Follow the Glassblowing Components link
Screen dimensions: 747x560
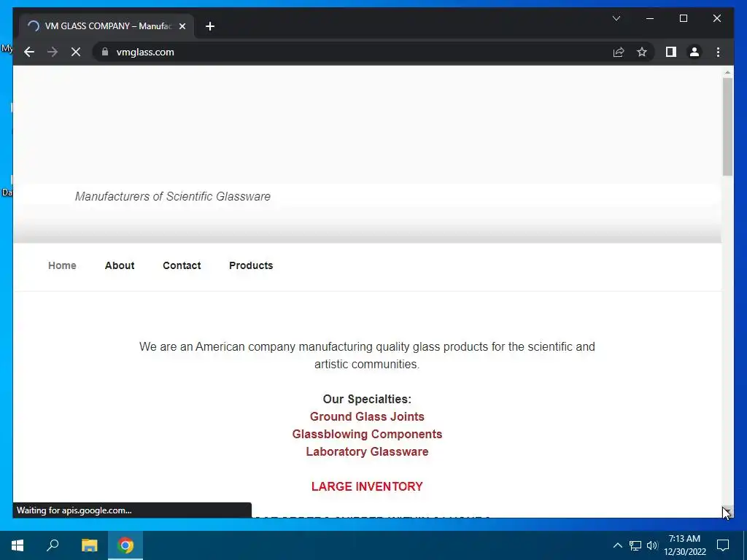[367, 434]
